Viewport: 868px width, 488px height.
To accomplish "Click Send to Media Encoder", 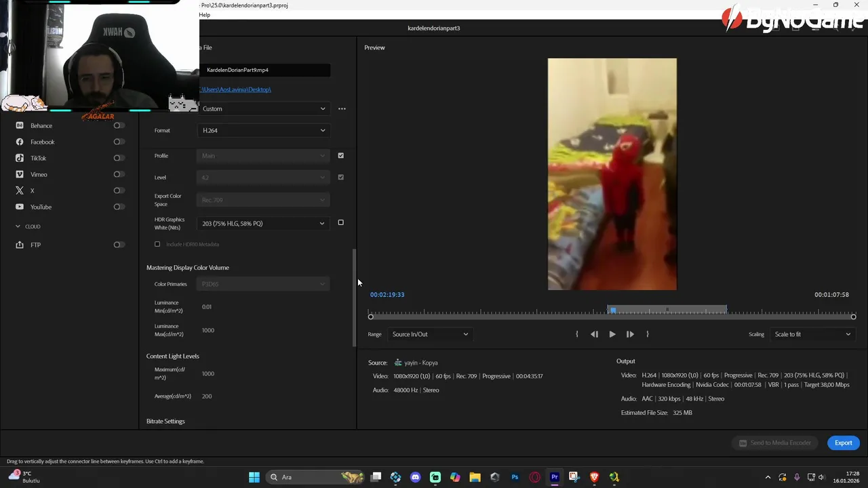I will (775, 443).
